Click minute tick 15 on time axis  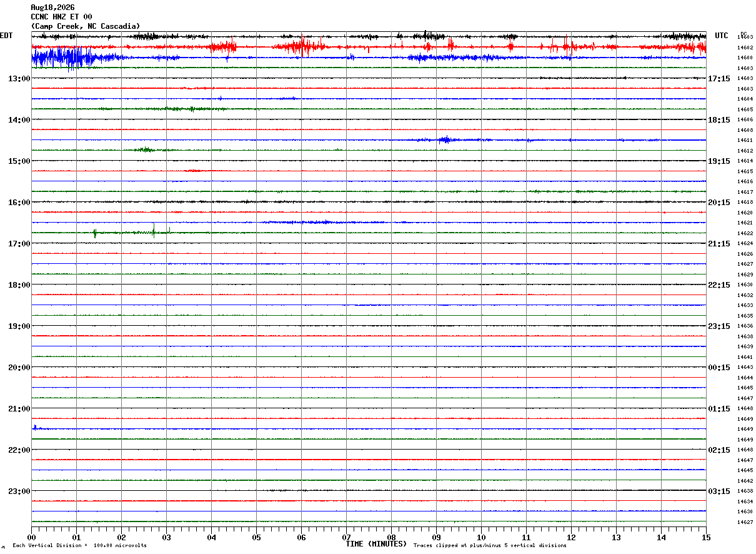click(x=705, y=537)
